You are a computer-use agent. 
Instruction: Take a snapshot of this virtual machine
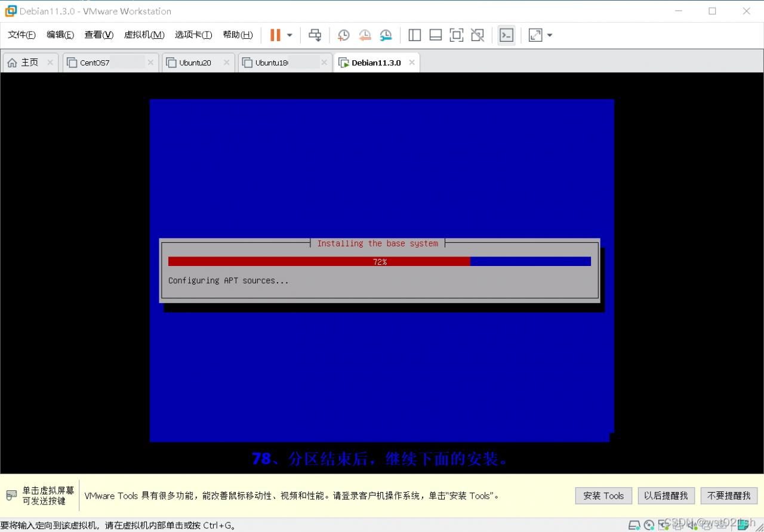point(343,35)
